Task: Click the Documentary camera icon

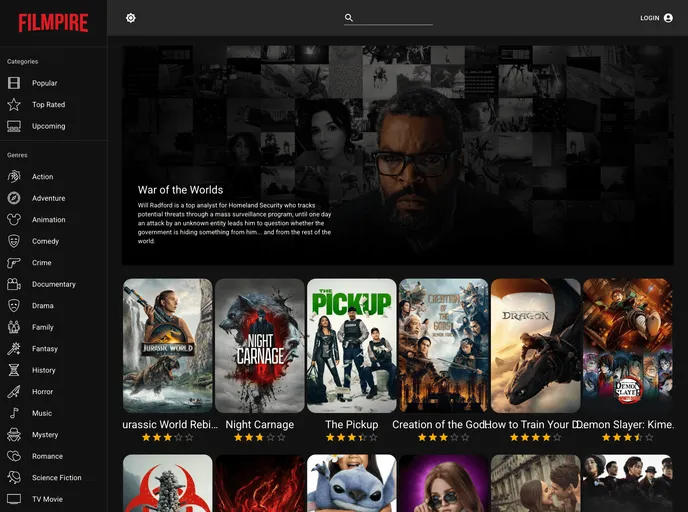Action: point(14,284)
